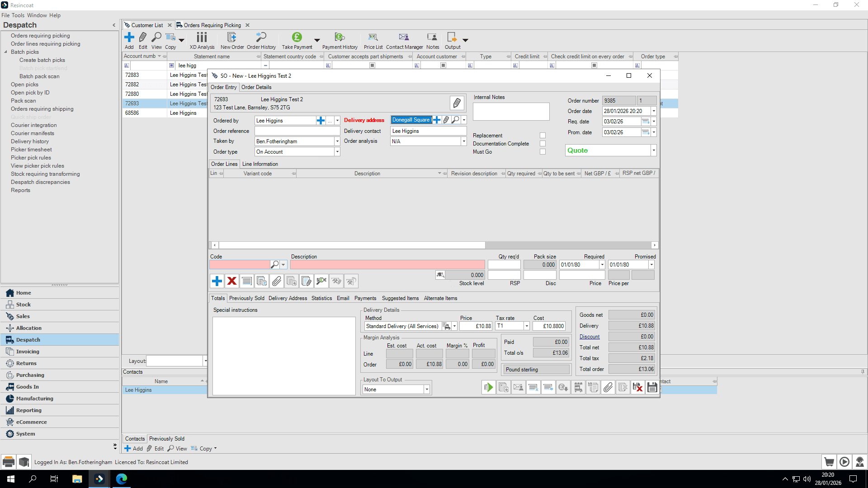Screen dimensions: 868x488
Task: Click the cancel-without-saving red X document icon
Action: (637, 387)
